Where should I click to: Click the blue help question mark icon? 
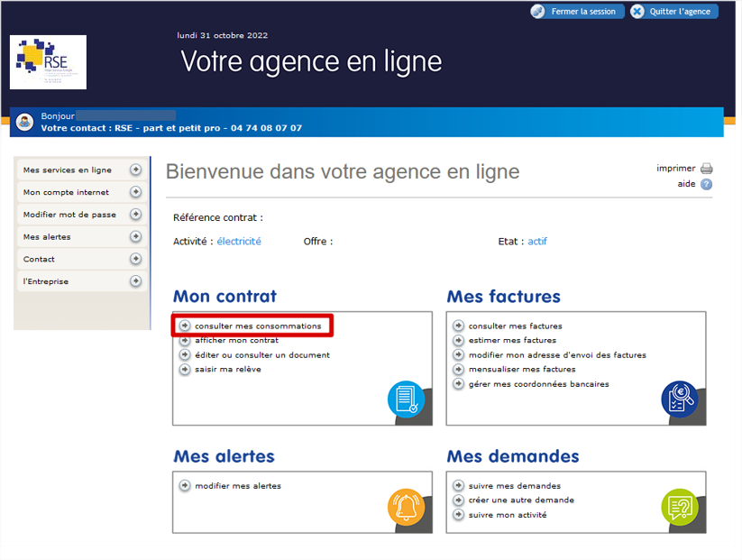707,184
